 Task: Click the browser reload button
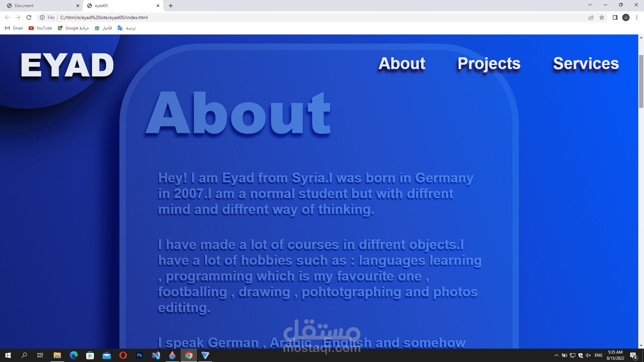[x=29, y=17]
